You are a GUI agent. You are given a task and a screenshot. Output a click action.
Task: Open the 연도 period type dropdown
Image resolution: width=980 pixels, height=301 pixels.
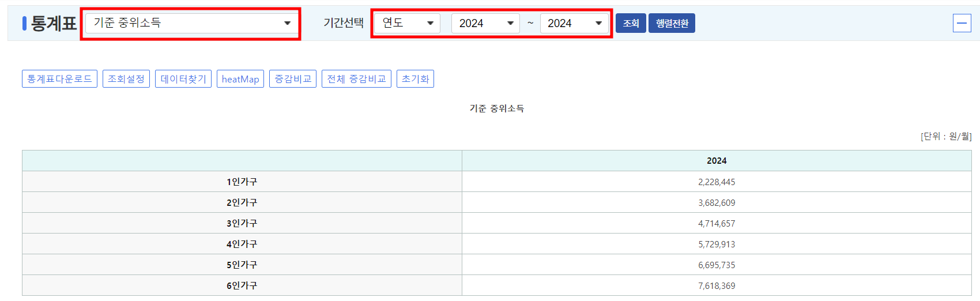tap(407, 23)
